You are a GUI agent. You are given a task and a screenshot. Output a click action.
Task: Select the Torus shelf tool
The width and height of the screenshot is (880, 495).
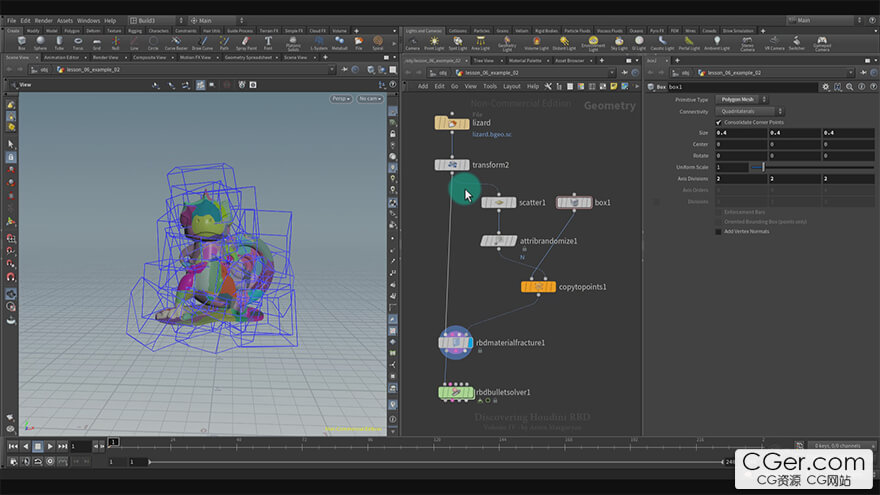(78, 43)
